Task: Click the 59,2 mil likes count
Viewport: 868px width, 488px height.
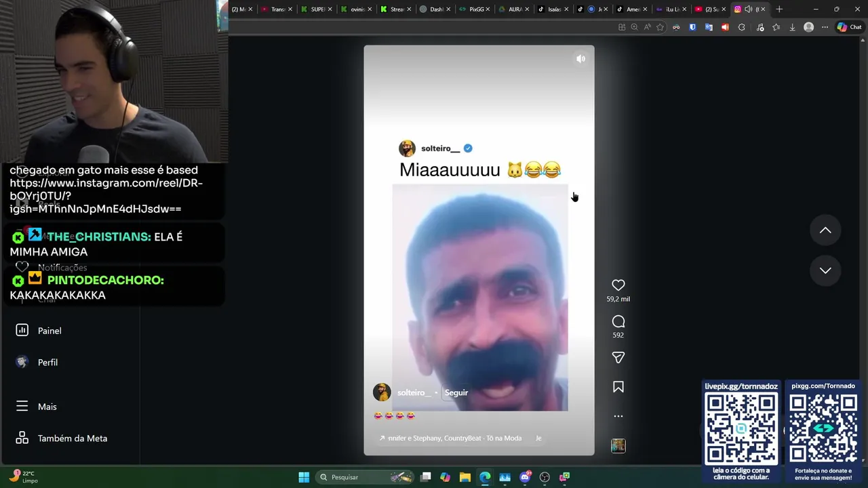Action: tap(618, 299)
